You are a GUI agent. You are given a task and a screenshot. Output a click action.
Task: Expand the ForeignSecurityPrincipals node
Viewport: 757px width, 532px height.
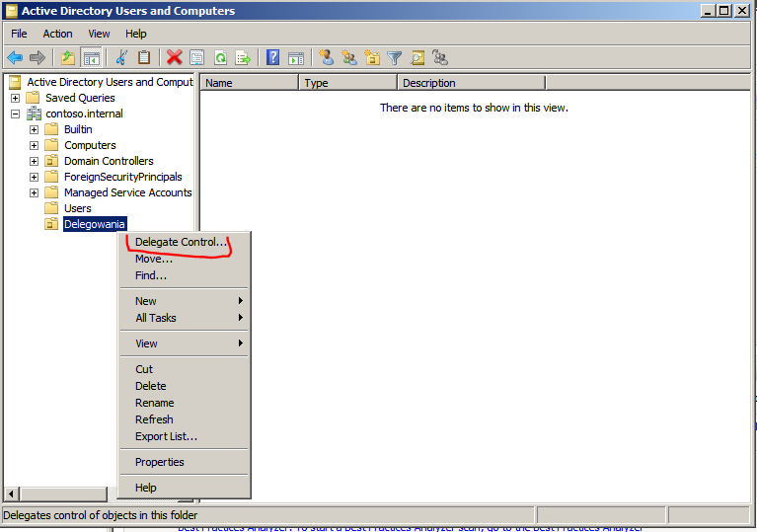point(34,178)
